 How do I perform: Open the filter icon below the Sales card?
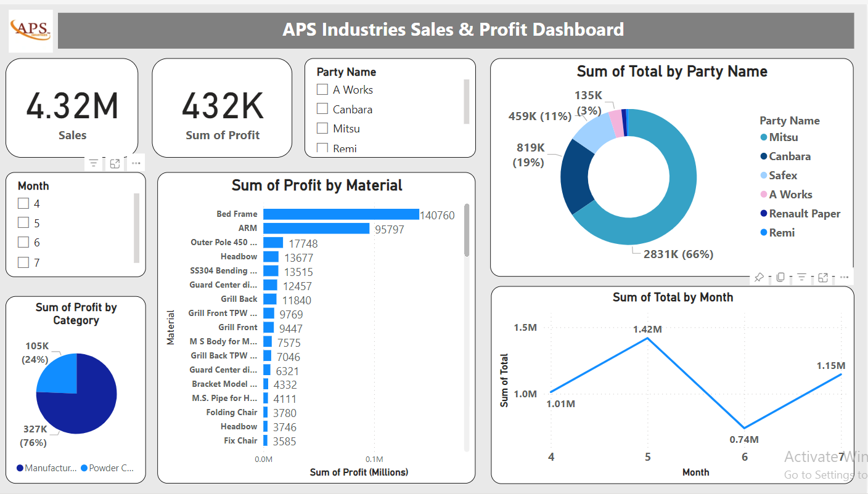pos(92,163)
